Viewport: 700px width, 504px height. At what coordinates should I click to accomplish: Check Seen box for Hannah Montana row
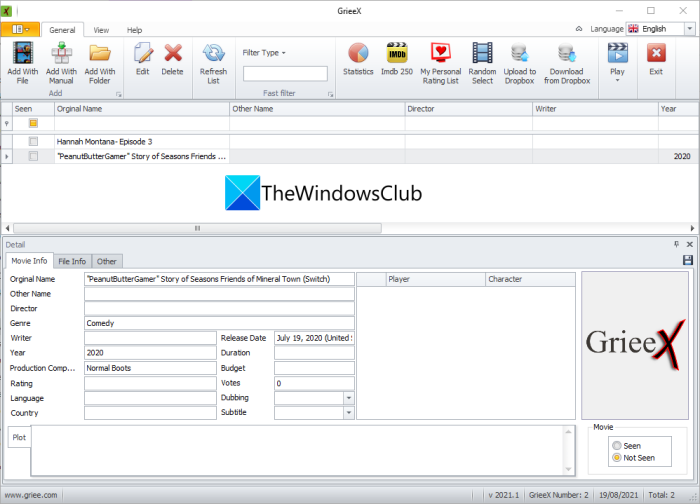[33, 142]
